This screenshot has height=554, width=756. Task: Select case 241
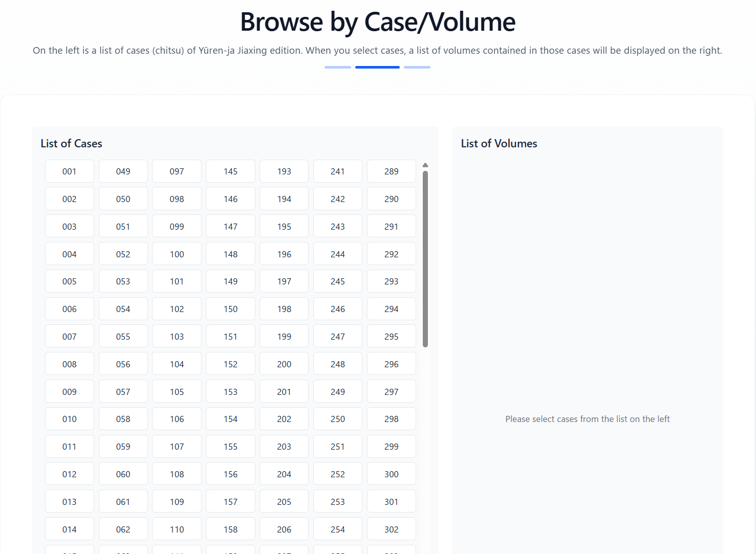coord(337,171)
